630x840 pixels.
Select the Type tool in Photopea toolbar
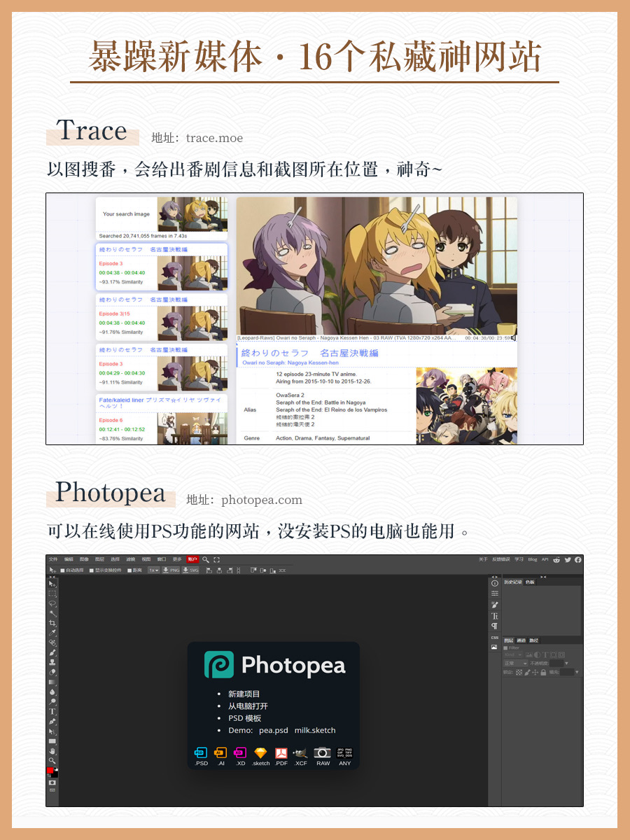coord(52,711)
